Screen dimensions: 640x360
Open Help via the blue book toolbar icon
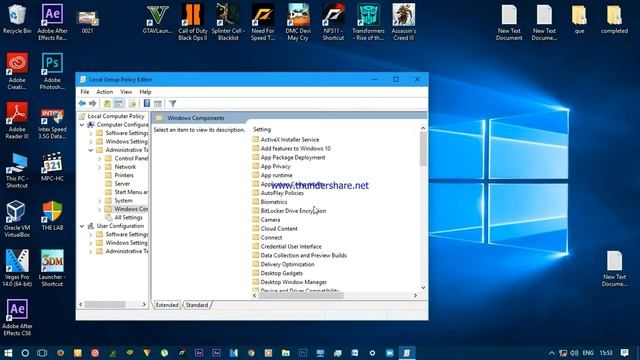[147, 104]
